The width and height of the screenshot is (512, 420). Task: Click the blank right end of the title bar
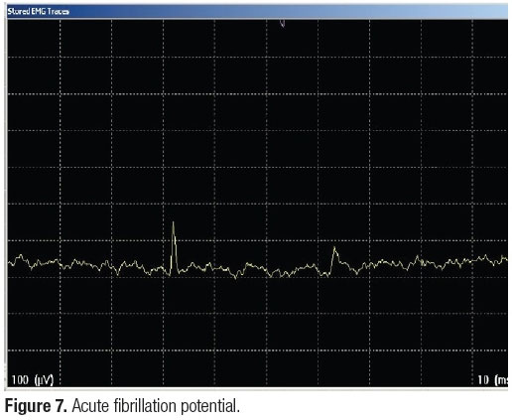463,12
